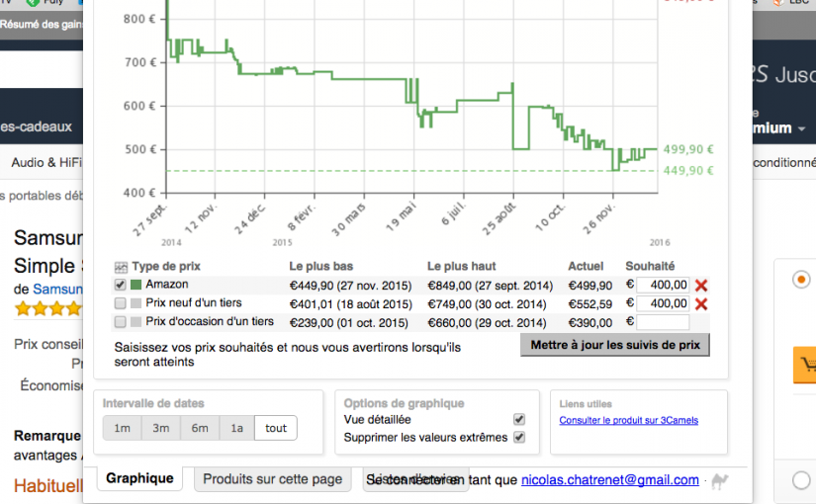Open Consulter le produit sur 3Camels link
816x504 pixels.
[629, 420]
